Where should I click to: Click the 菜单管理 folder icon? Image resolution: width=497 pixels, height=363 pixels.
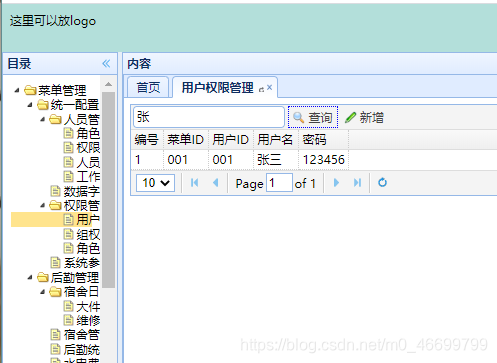point(30,90)
